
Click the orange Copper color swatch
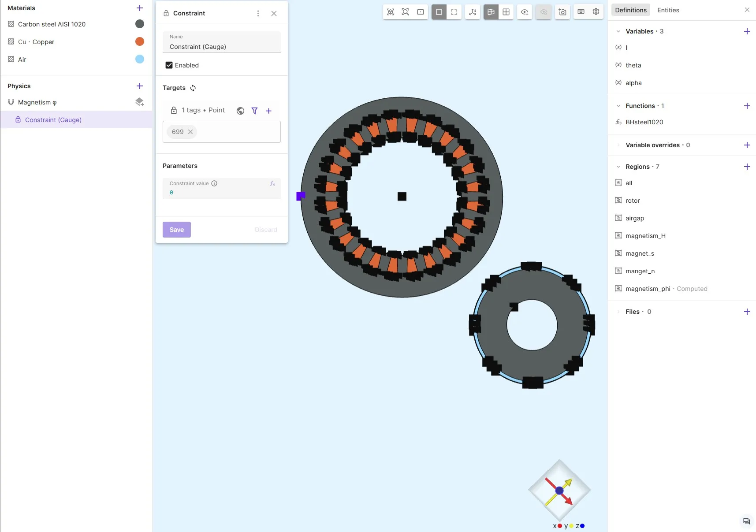(x=140, y=41)
